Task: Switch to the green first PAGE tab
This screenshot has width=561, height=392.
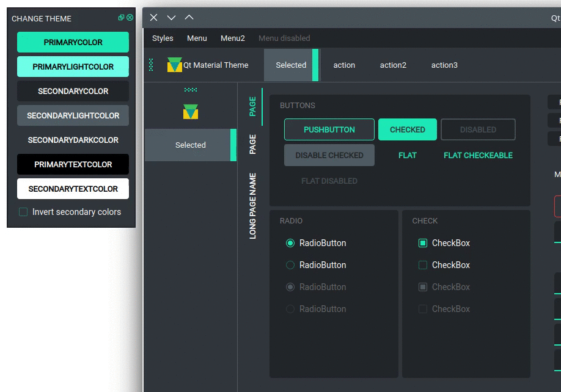Action: coord(252,106)
